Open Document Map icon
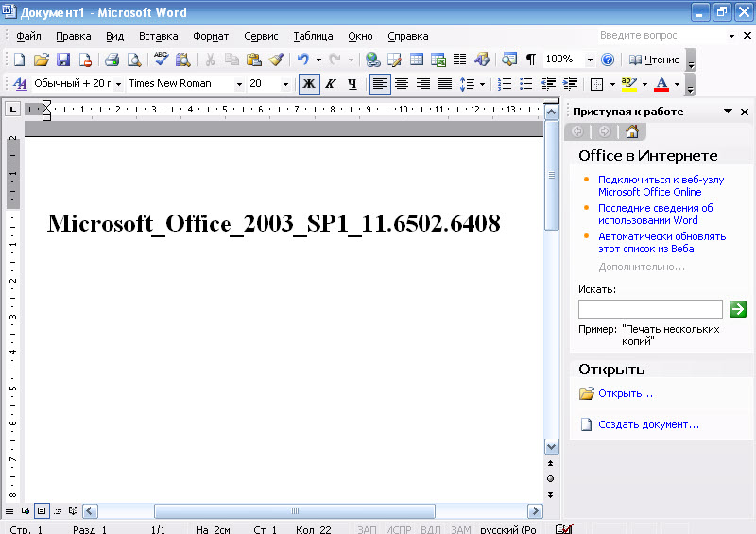The height and width of the screenshot is (534, 756). [508, 60]
